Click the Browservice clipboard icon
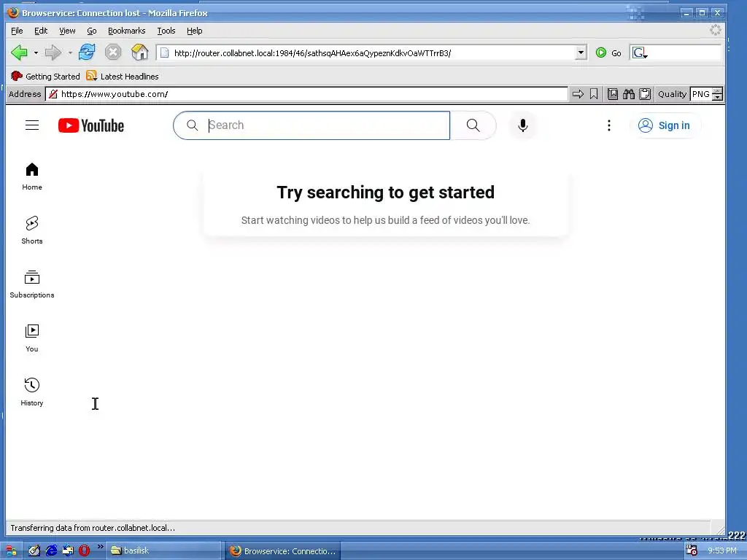This screenshot has height=560, width=747. [x=645, y=94]
